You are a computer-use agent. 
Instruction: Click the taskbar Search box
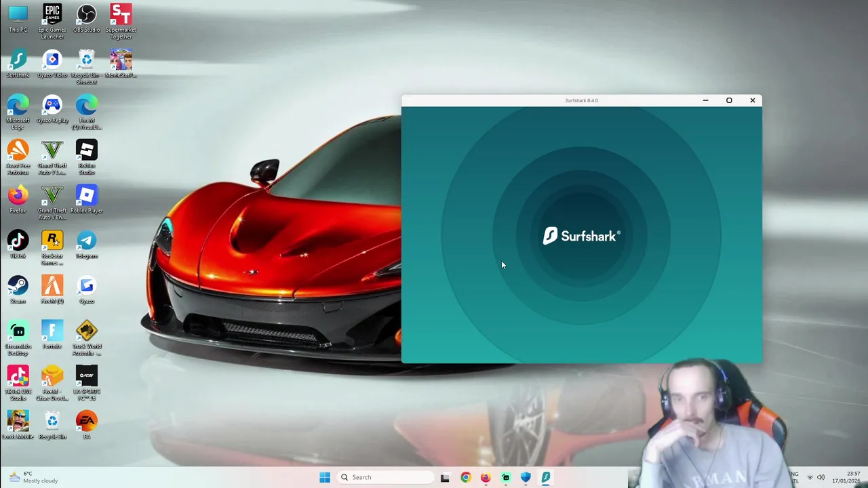point(384,477)
